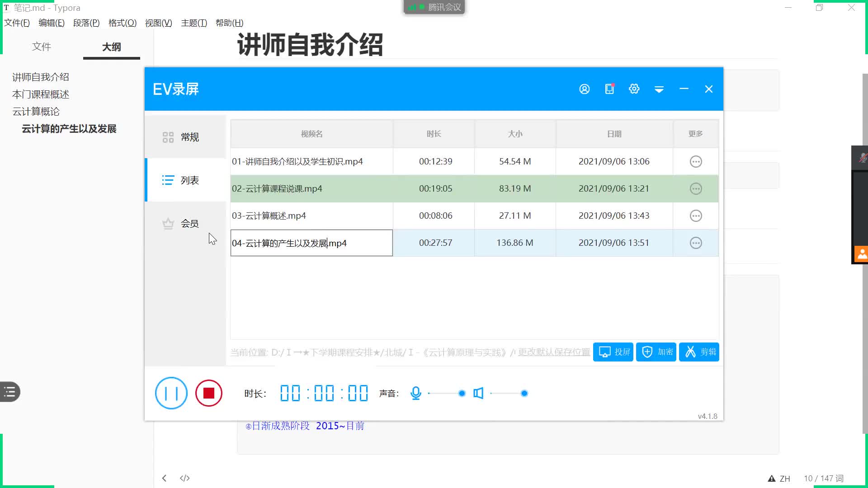Open 帮助 help menu

tap(228, 23)
